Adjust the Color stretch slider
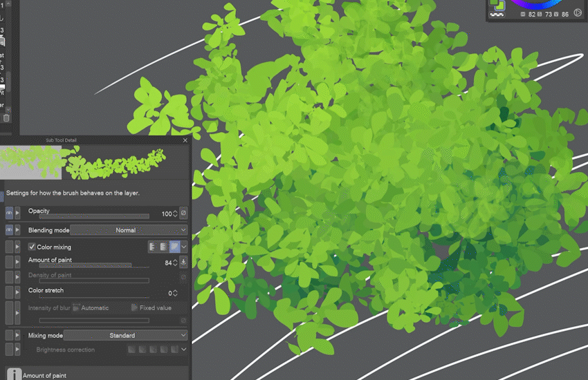 point(94,296)
